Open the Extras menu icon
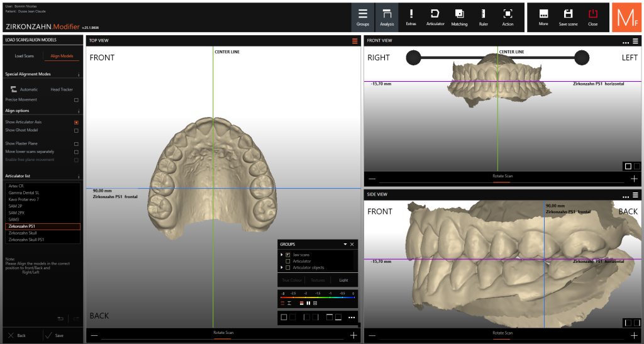This screenshot has width=644, height=344. [411, 17]
